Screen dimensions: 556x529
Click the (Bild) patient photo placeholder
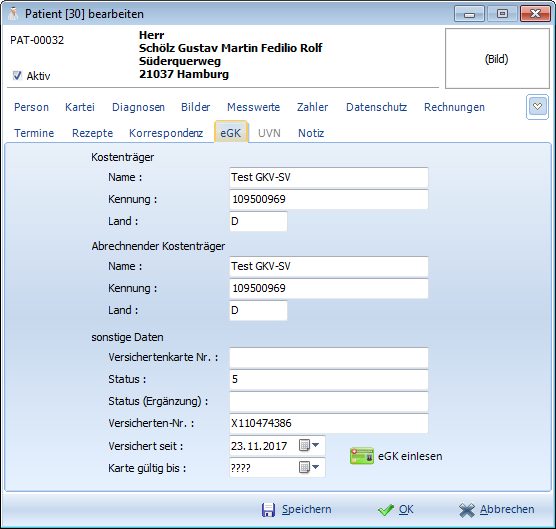[x=497, y=59]
